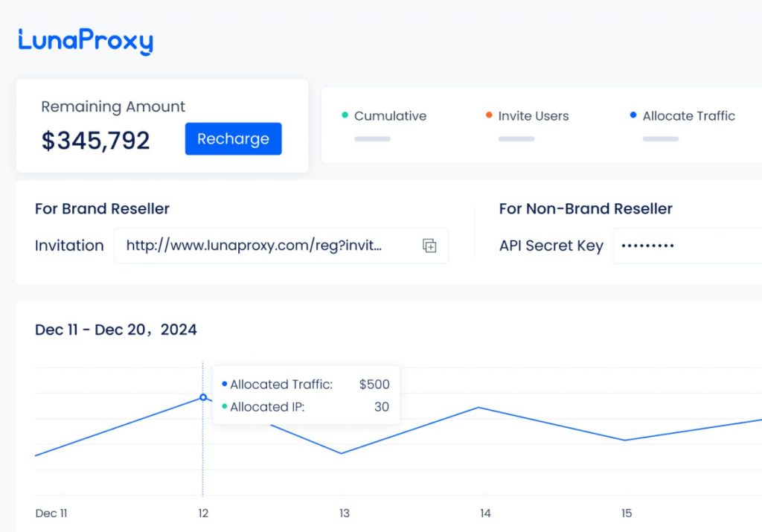This screenshot has height=532, width=762.
Task: Click the API Secret Key label
Action: coord(551,246)
